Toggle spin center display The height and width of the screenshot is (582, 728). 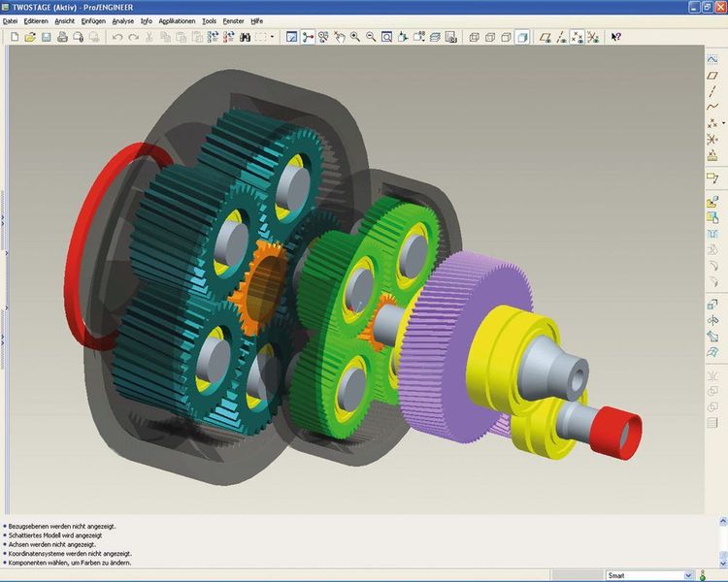coord(308,37)
